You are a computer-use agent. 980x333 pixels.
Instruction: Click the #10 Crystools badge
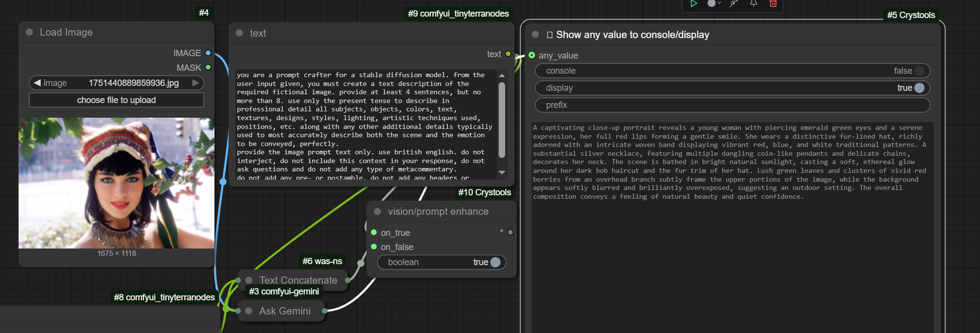tap(485, 192)
